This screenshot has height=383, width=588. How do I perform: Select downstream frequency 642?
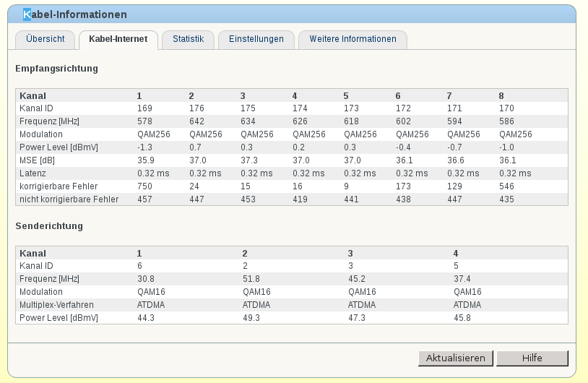[196, 121]
